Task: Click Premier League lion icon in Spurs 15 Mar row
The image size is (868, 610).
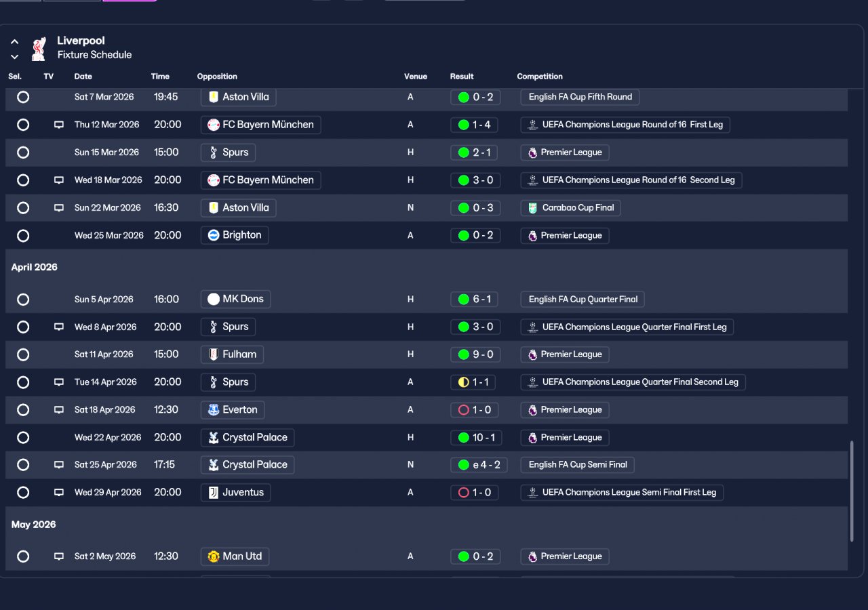Action: pyautogui.click(x=532, y=152)
